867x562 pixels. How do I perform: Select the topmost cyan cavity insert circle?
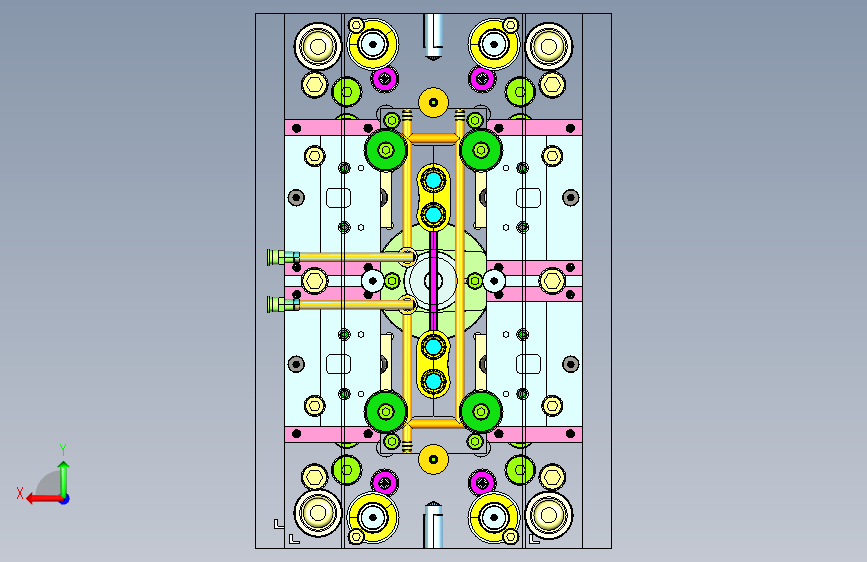(434, 180)
